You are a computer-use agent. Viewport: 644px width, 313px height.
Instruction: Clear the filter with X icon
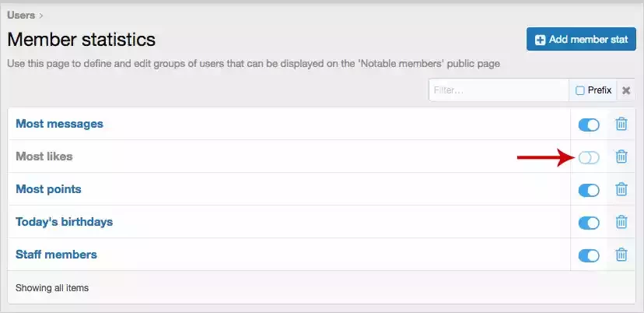tap(626, 90)
